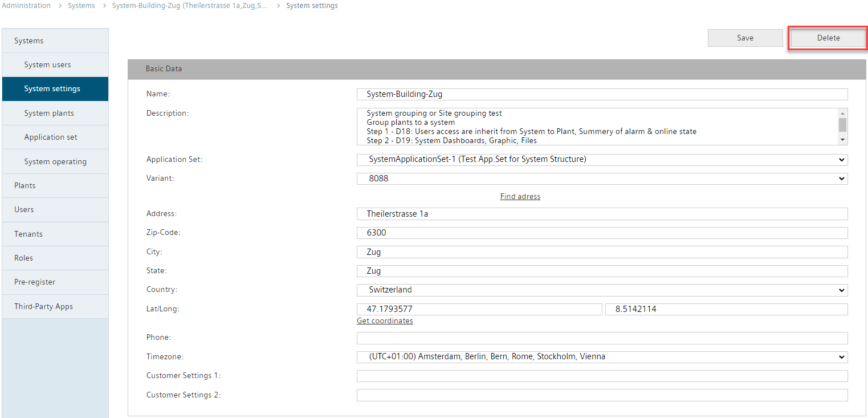Expand the Timezone dropdown

pyautogui.click(x=602, y=357)
